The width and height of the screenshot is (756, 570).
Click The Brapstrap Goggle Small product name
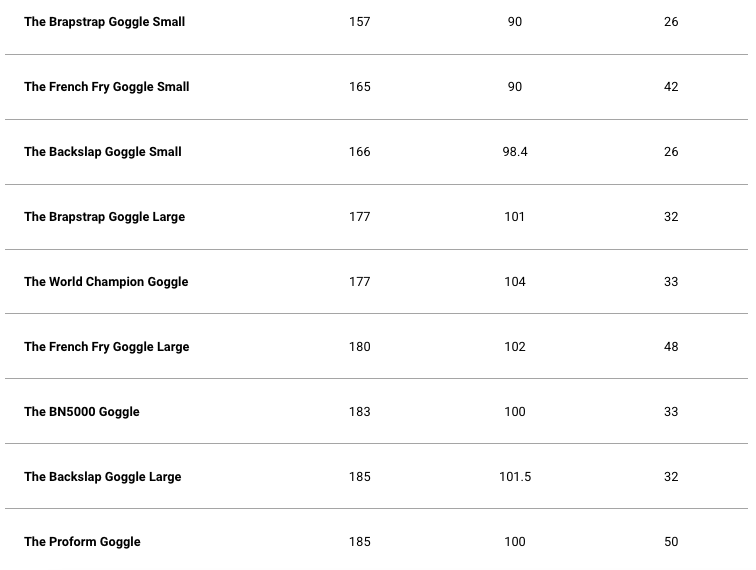tap(104, 22)
